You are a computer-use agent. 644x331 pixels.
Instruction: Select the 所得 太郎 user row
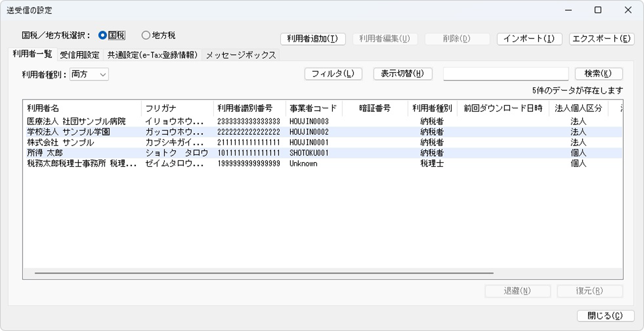[x=45, y=153]
